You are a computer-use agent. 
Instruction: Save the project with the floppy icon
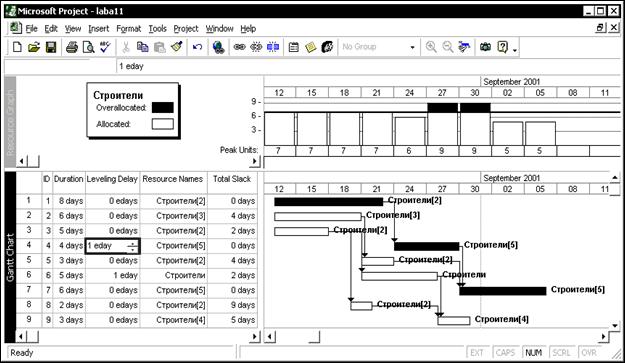pos(51,47)
